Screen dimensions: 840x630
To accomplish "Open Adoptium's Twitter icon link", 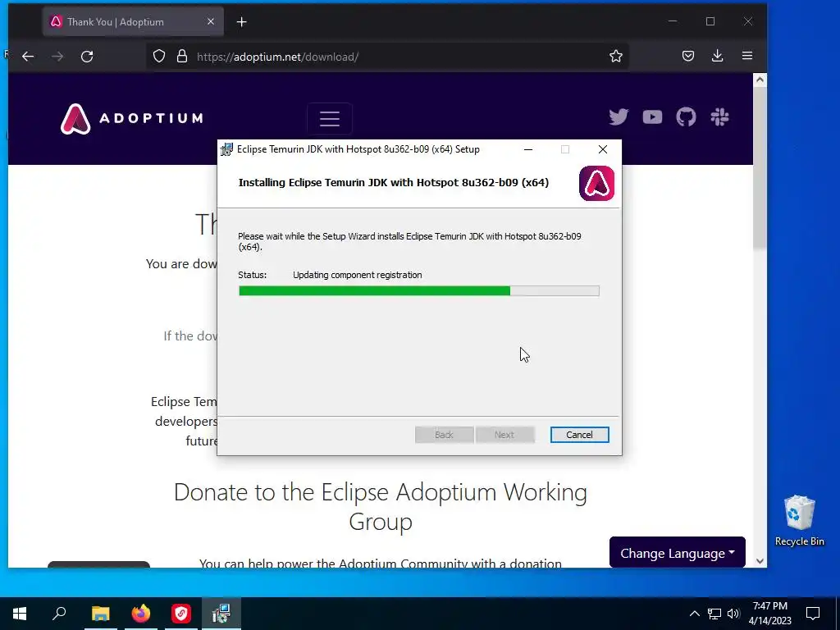I will (x=619, y=116).
